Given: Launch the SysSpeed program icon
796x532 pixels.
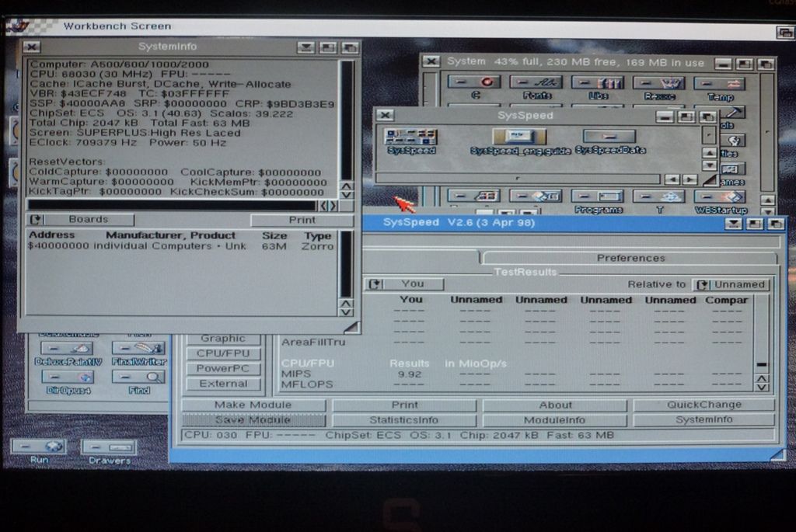Looking at the screenshot, I should [411, 137].
